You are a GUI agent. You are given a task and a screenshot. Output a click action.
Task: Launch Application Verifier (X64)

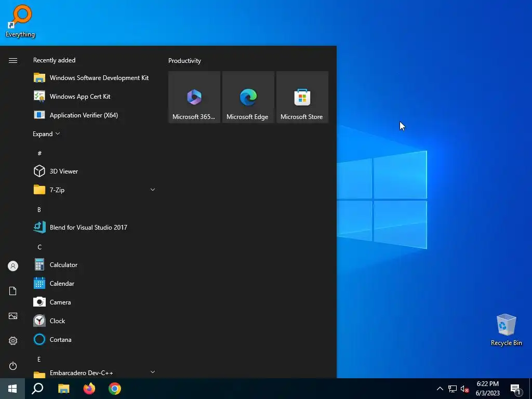(95, 115)
